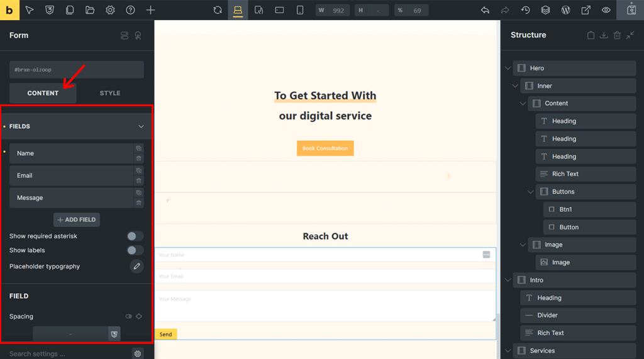The height and width of the screenshot is (359, 644).
Task: Click the paste clipboard icon in Structure panel
Action: tap(591, 35)
